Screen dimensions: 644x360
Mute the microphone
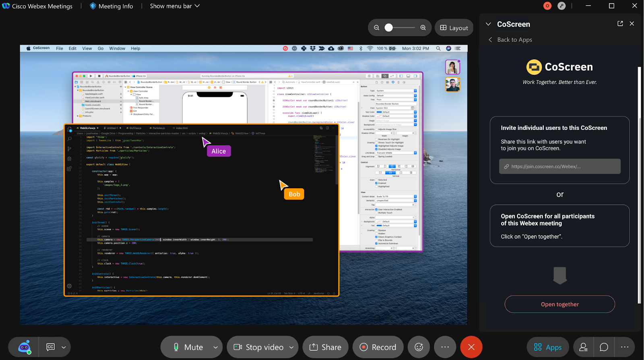(x=188, y=347)
